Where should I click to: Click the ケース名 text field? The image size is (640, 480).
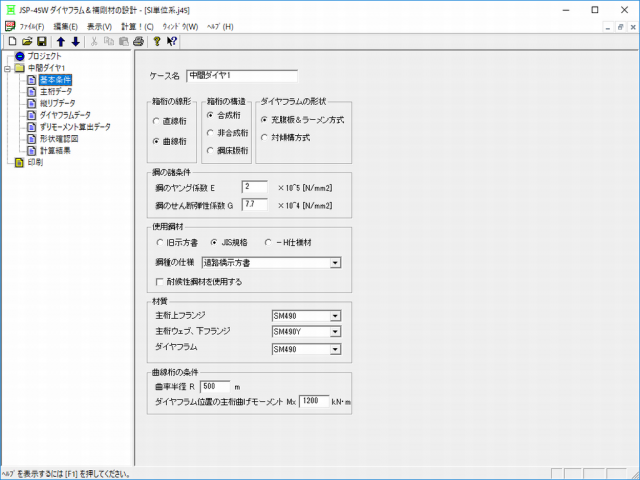(241, 75)
